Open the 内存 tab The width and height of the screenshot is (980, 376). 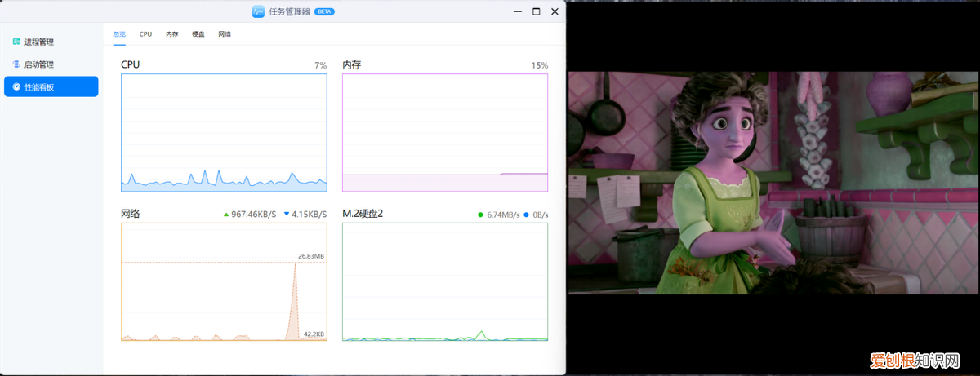pos(172,34)
